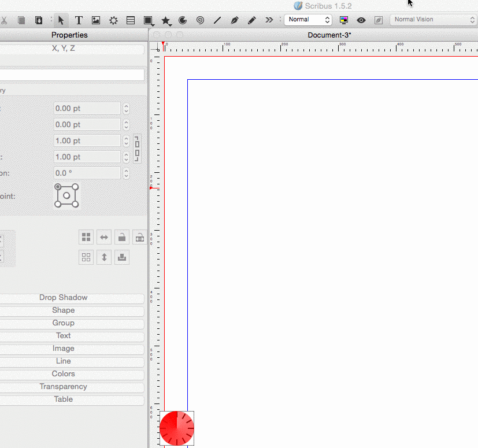Switch to the Colors tab
This screenshot has width=478, height=448.
pos(64,374)
